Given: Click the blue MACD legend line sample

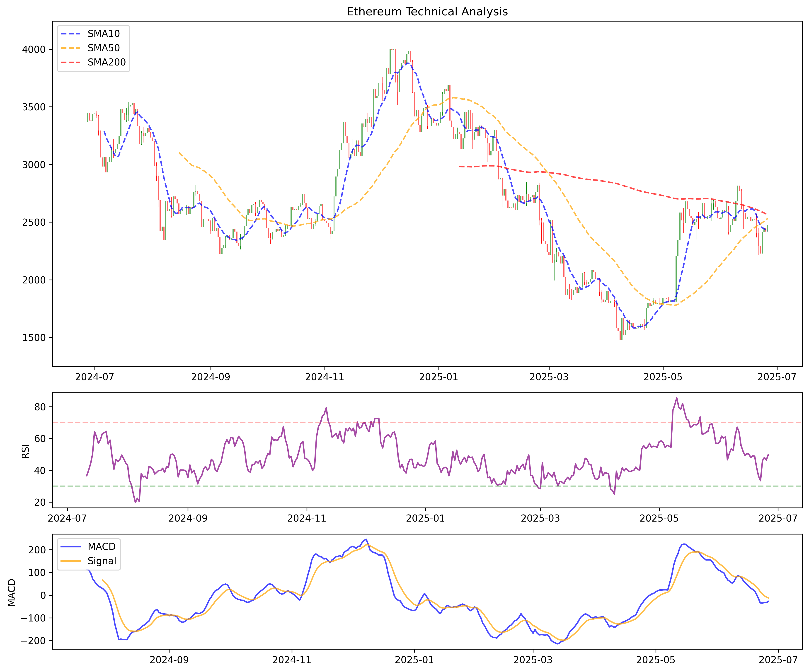Looking at the screenshot, I should coord(71,547).
